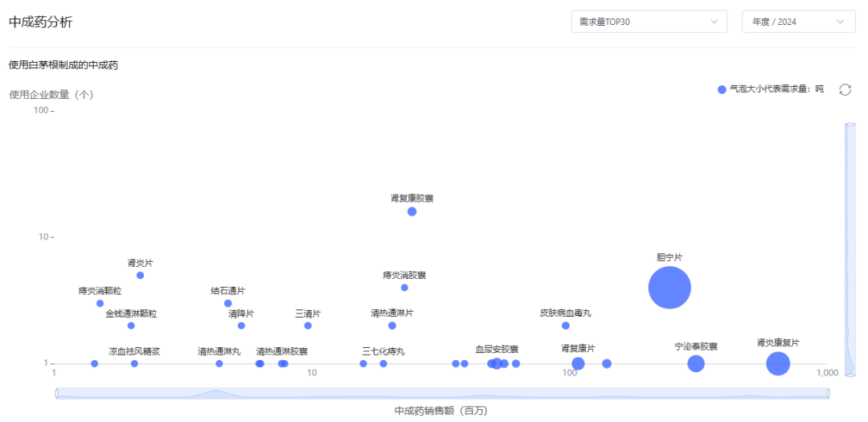The image size is (868, 422).
Task: Select the 肾复康胶囊 bubble
Action: [411, 211]
